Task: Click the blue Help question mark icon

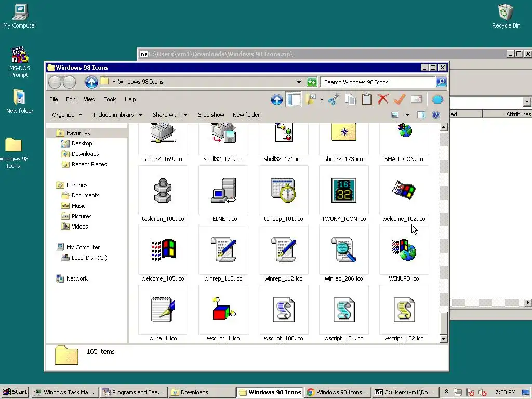Action: (436, 115)
